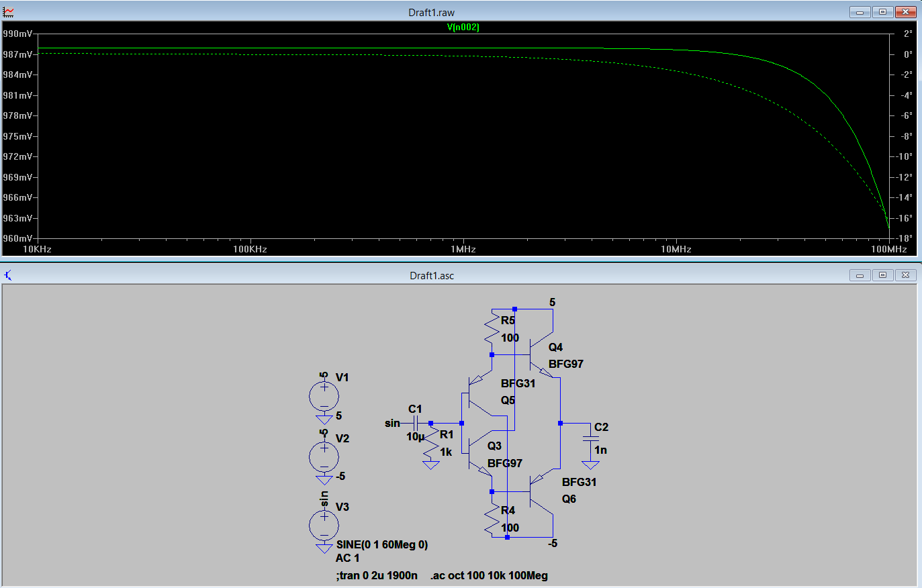
Task: Click the SINE(0 1 60Meg 0) value text
Action: click(381, 544)
